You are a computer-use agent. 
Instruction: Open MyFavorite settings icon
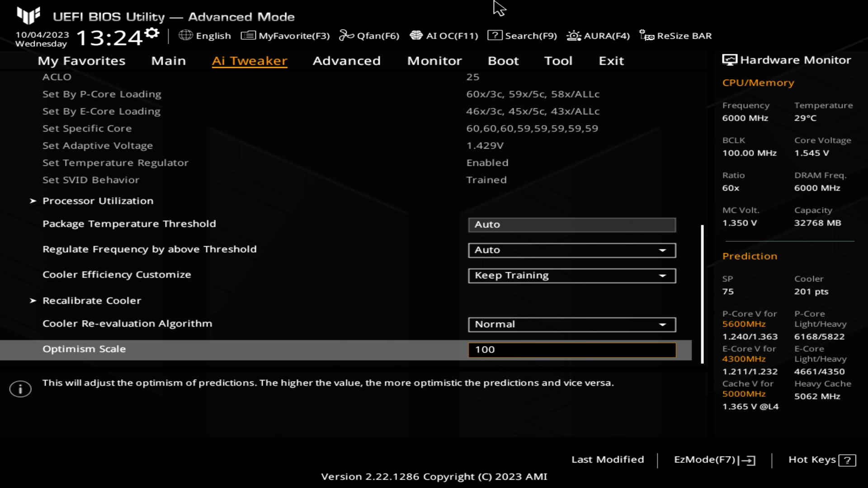tap(247, 36)
